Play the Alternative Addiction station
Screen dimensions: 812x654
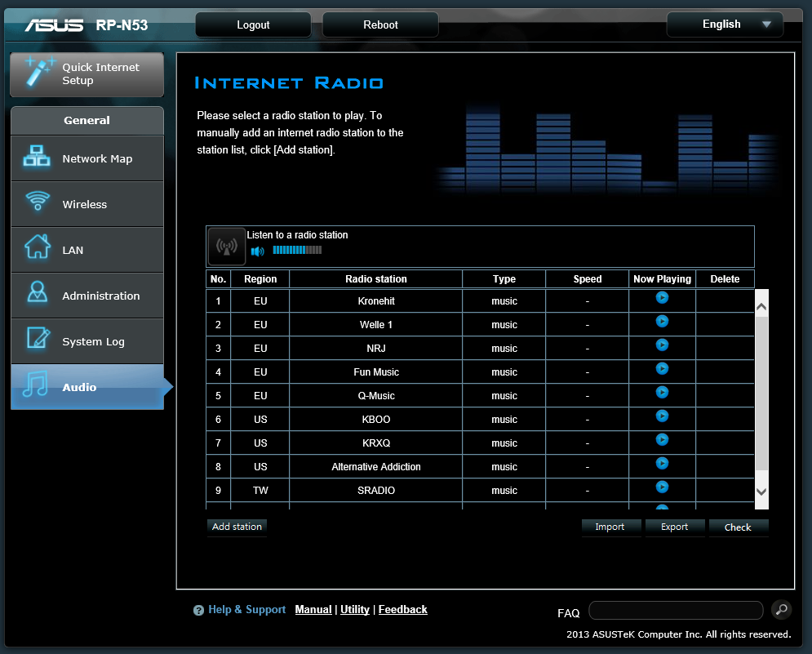(662, 463)
